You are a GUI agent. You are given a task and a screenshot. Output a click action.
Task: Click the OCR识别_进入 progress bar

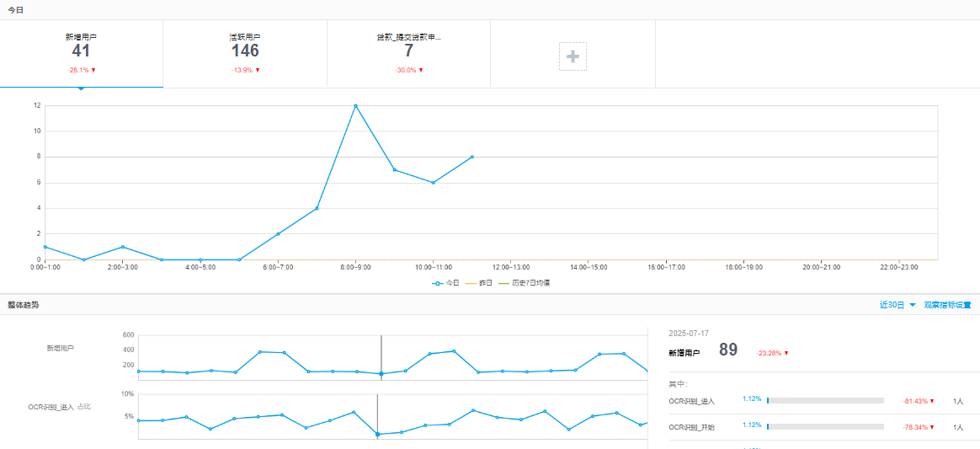[825, 401]
